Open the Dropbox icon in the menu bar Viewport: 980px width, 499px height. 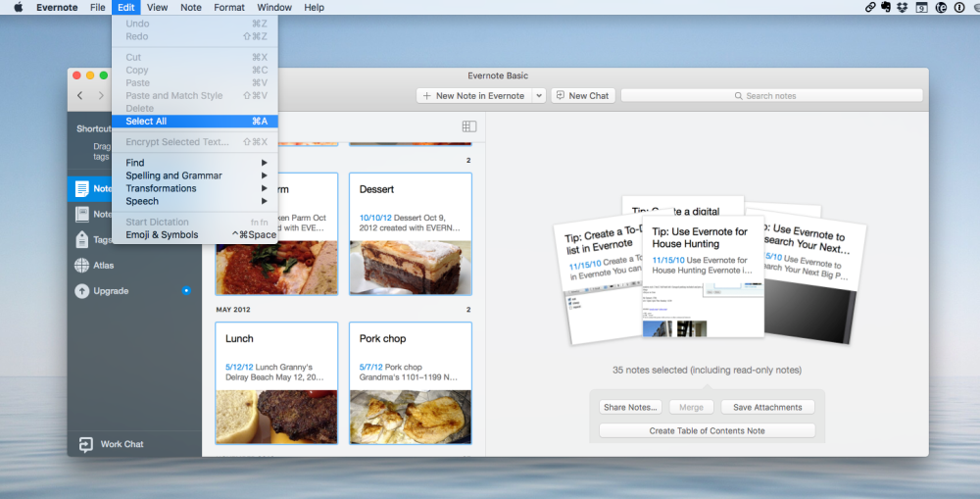(904, 7)
